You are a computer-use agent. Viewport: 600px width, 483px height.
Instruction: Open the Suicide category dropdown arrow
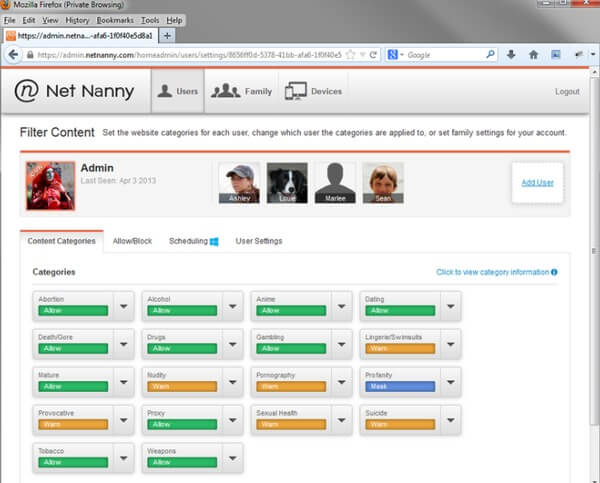(x=451, y=420)
